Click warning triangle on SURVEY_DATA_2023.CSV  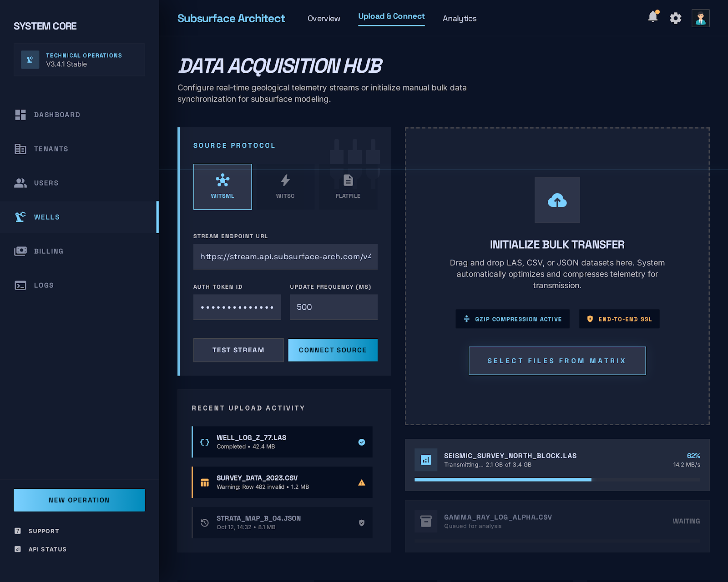362,482
